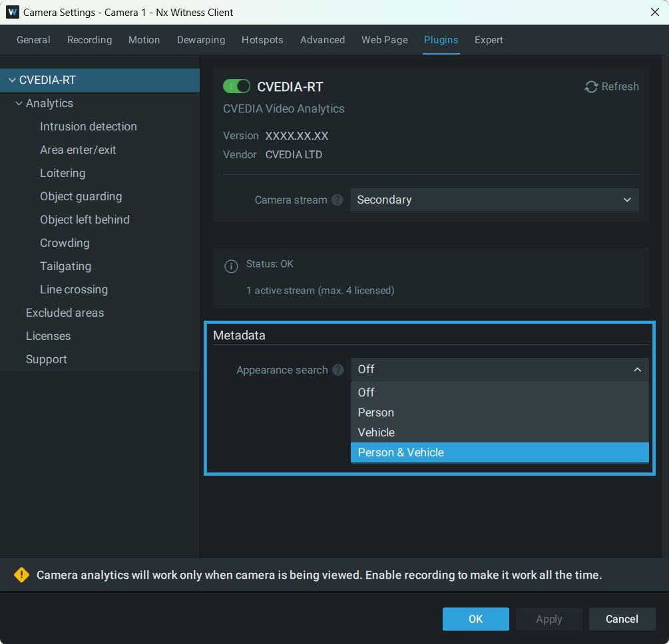The image size is (669, 644).
Task: Click help icon next to Appearance search
Action: point(338,370)
